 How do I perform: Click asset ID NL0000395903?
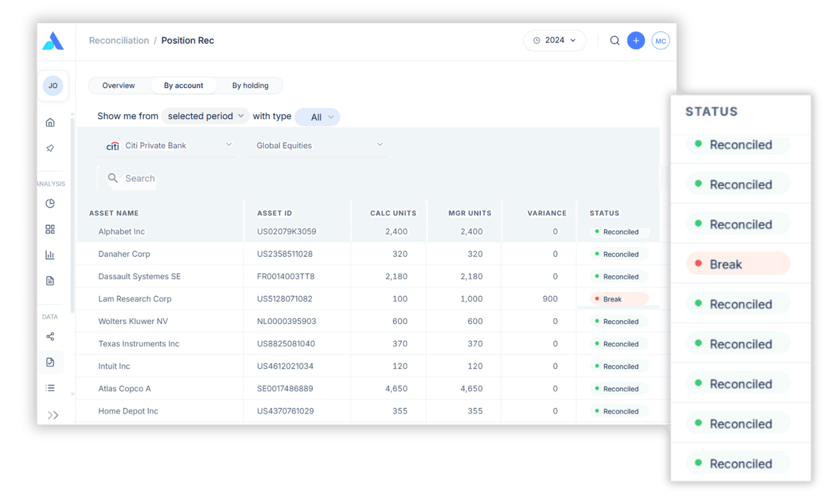tap(286, 321)
